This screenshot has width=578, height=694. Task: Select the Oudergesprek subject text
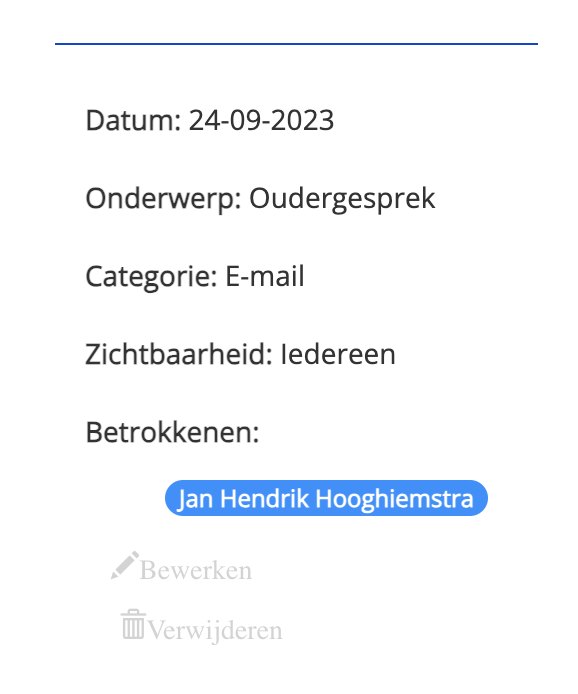342,199
